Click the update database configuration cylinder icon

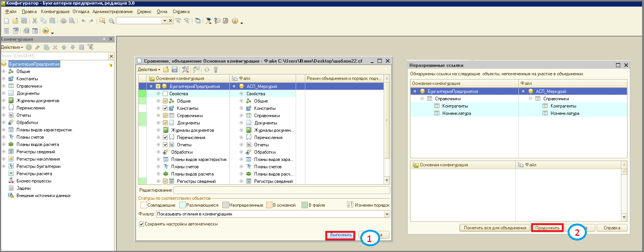click(26, 31)
